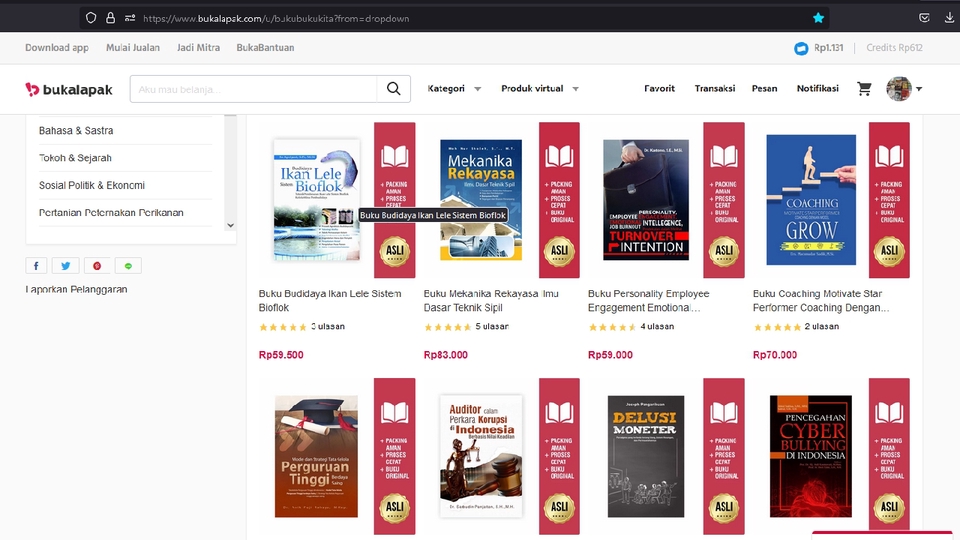The height and width of the screenshot is (540, 960).
Task: Click the Credits Rp612 link
Action: pos(894,48)
